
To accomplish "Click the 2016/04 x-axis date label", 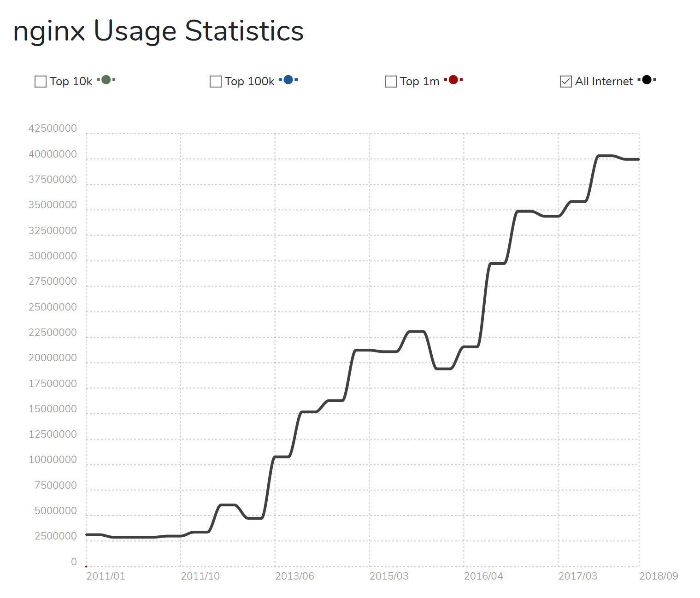I will pyautogui.click(x=483, y=576).
